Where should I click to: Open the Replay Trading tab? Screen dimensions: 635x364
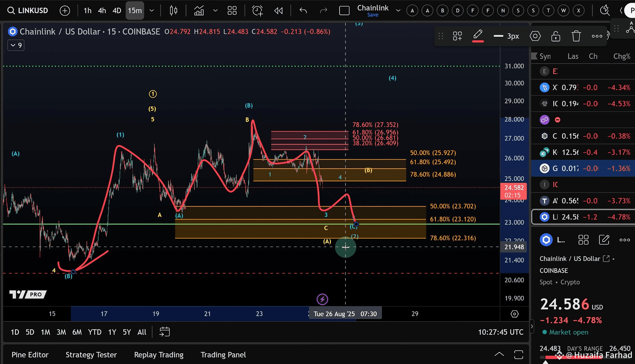[x=159, y=355]
